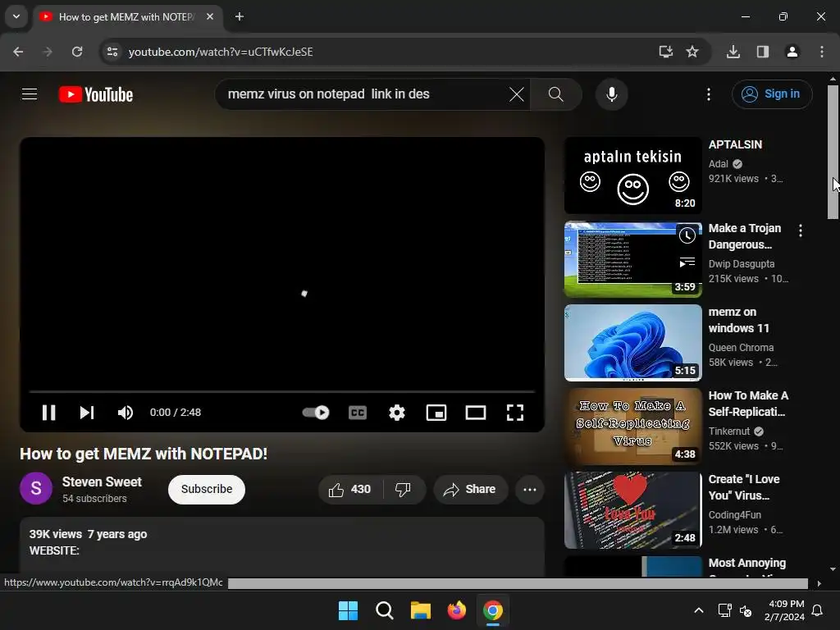Sign in to YouTube

(772, 94)
